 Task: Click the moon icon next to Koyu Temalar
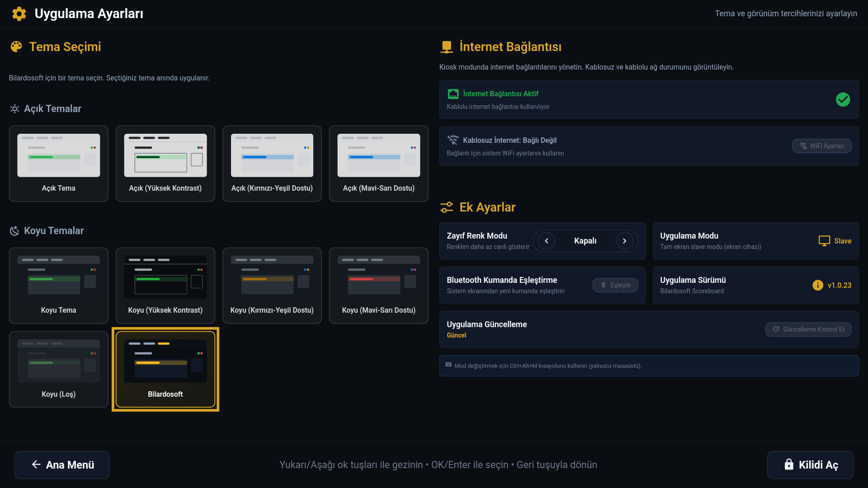pyautogui.click(x=14, y=231)
